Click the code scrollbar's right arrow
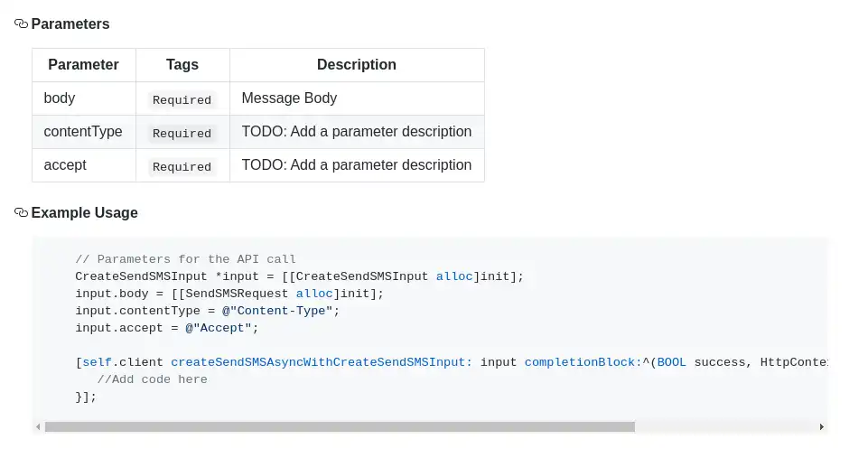868x458 pixels. click(x=821, y=426)
